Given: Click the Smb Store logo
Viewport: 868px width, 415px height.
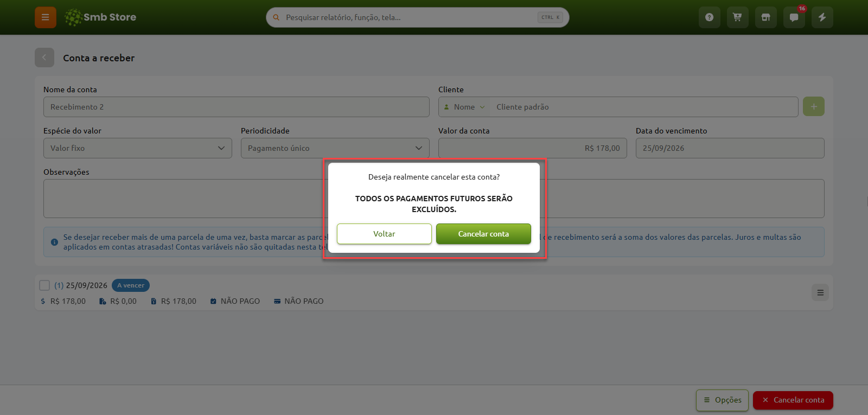Looking at the screenshot, I should pyautogui.click(x=100, y=17).
